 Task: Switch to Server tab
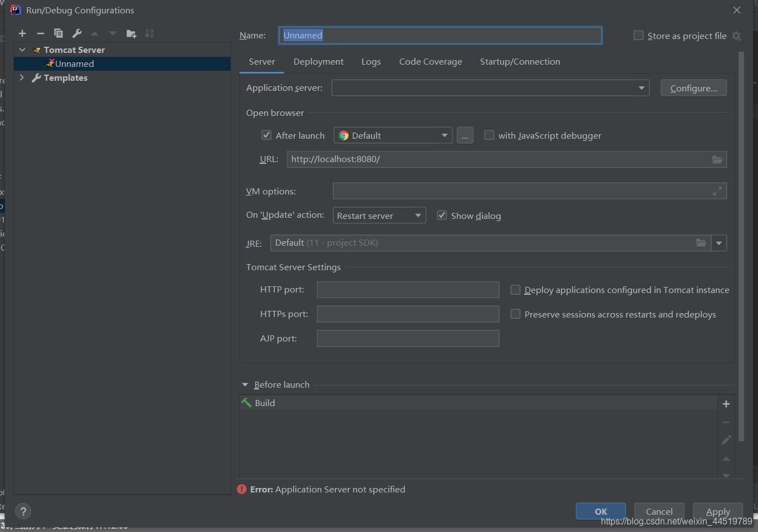coord(262,62)
